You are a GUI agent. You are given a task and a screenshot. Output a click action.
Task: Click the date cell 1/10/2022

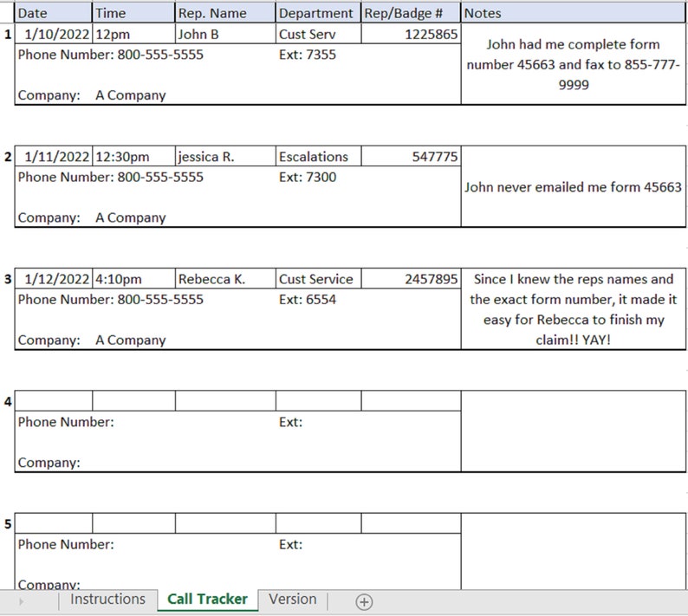[x=54, y=34]
